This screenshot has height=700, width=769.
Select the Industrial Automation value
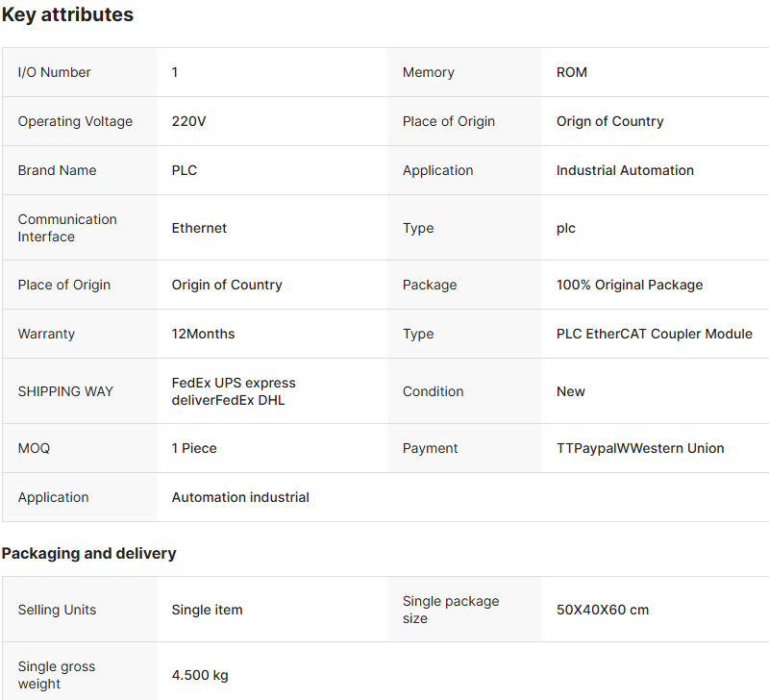pos(625,170)
